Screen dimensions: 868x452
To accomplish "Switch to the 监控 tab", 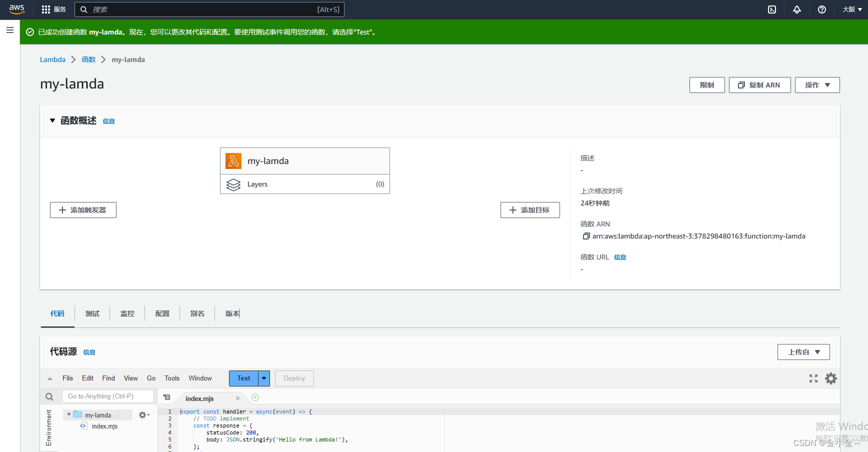I will point(127,313).
